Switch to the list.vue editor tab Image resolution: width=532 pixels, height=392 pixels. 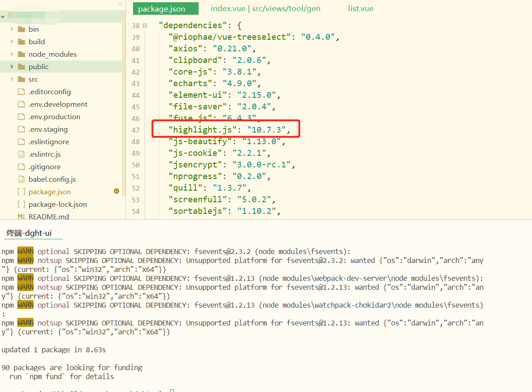point(361,8)
